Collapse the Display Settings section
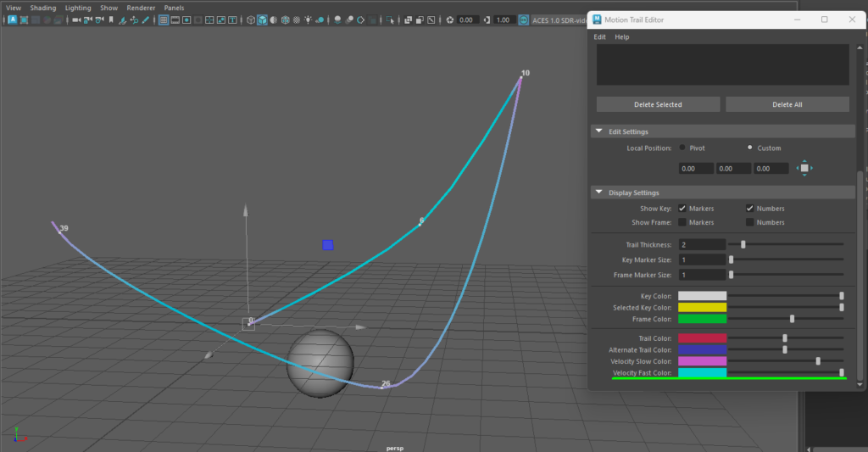Screen dimensions: 868x452 [x=598, y=193]
